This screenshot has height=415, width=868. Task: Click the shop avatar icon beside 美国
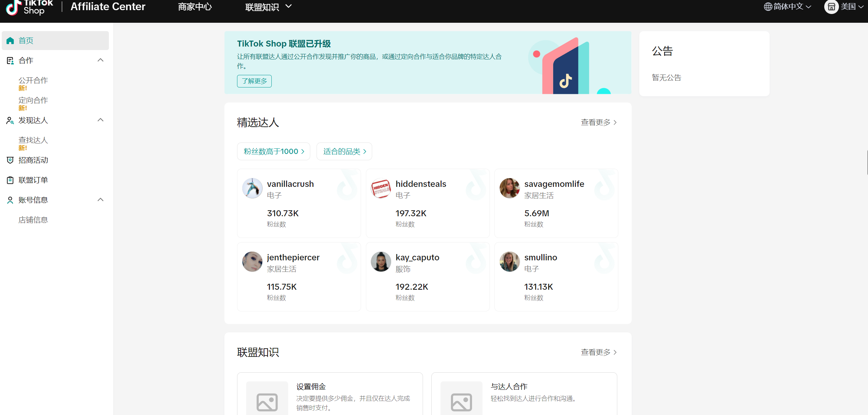click(x=831, y=7)
